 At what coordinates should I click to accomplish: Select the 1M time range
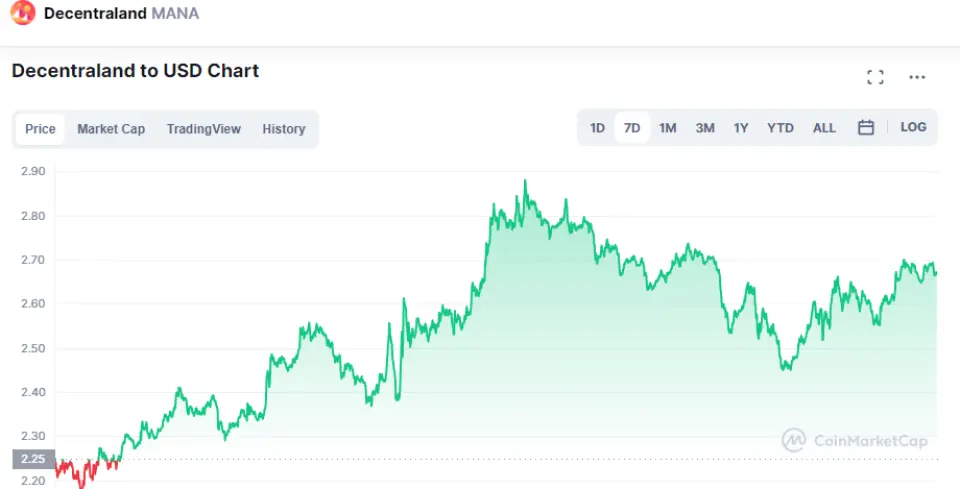pyautogui.click(x=668, y=128)
